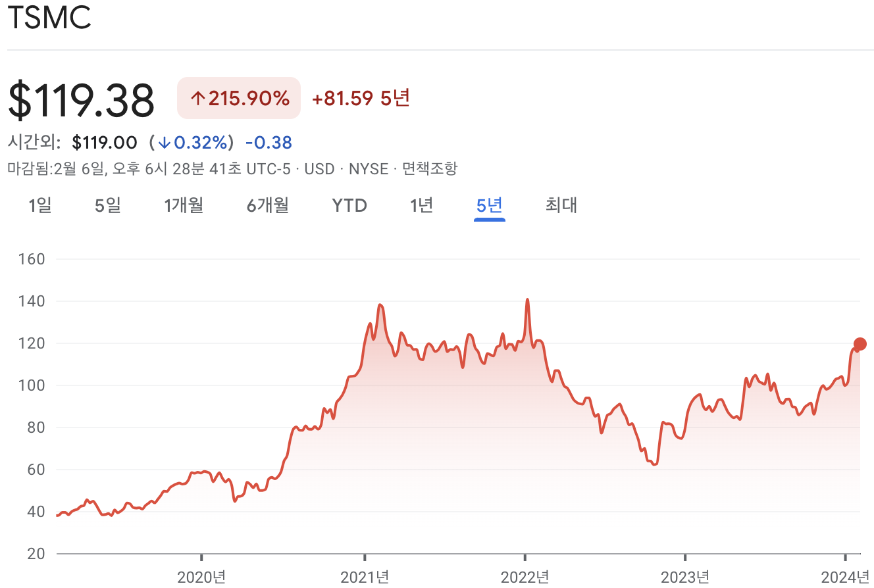Click the $119.38 current price
The height and width of the screenshot is (588, 874).
point(82,99)
